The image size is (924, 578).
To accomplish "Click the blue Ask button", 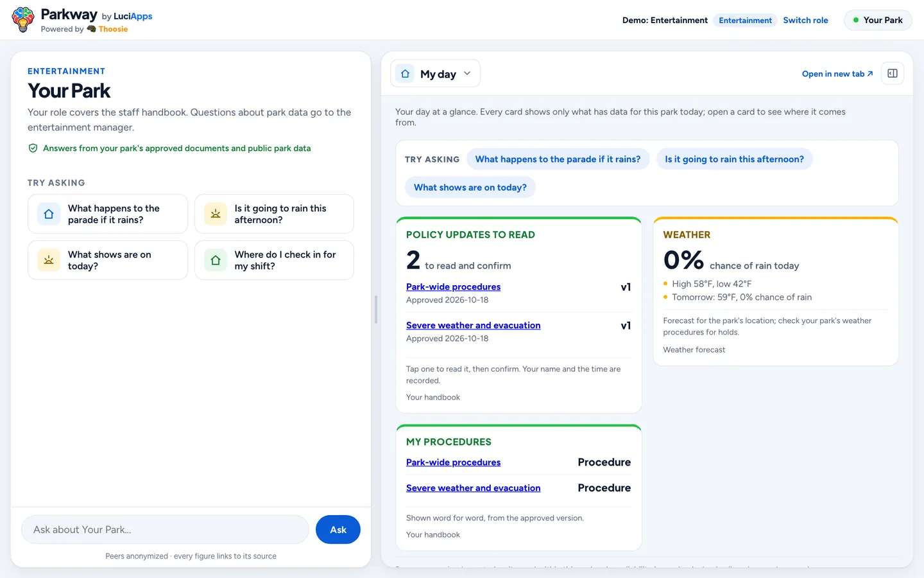I will click(338, 530).
